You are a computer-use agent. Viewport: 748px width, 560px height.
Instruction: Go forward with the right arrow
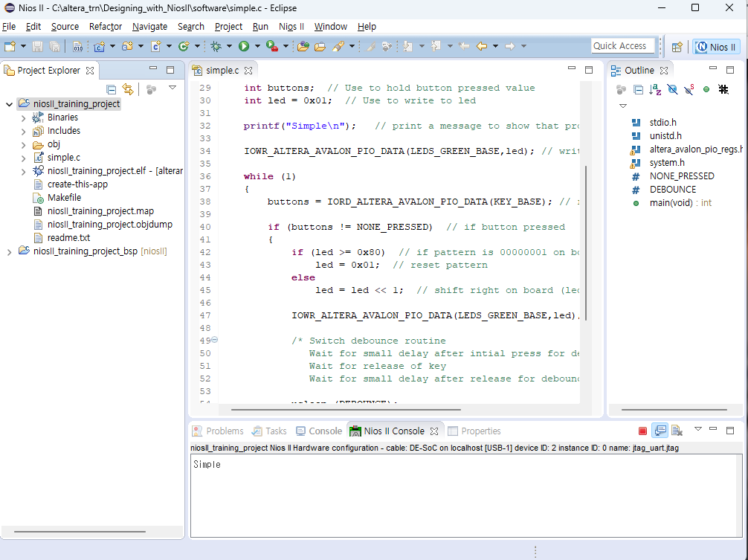pos(510,46)
